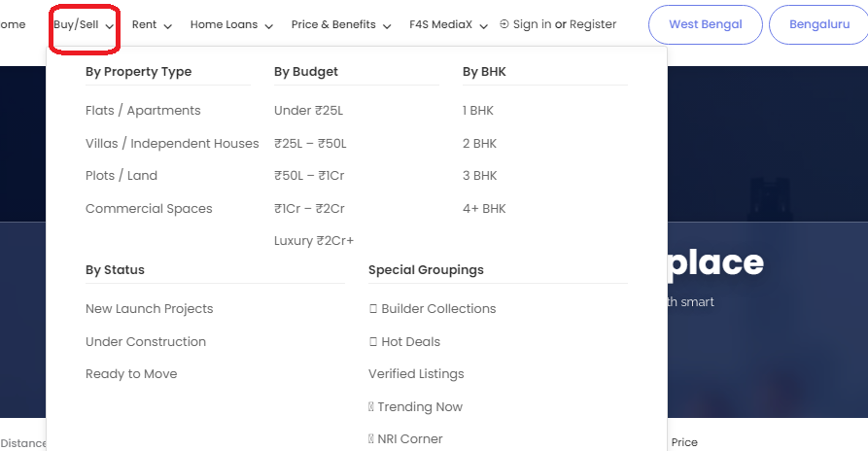
Task: Open New Launch Projects listings
Action: pos(149,309)
